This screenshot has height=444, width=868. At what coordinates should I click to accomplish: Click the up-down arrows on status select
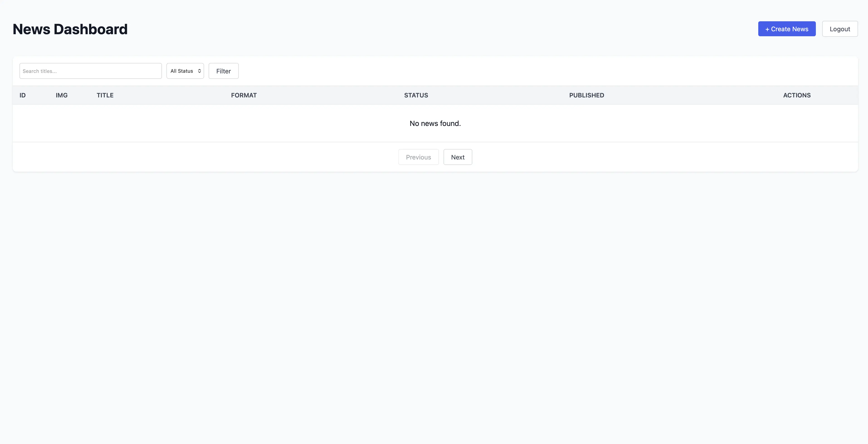(200, 71)
